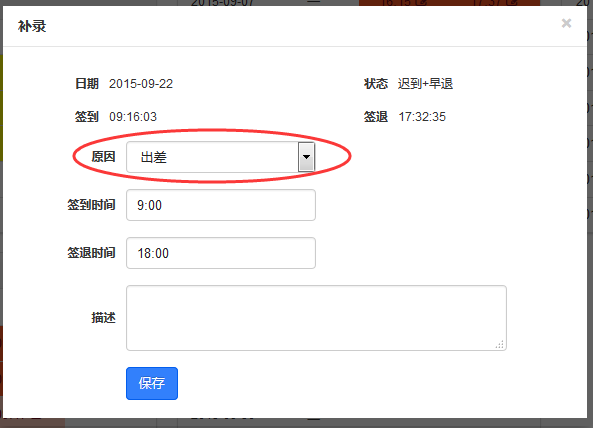Click the edit icon beside 16:15 in the background

click(423, 3)
